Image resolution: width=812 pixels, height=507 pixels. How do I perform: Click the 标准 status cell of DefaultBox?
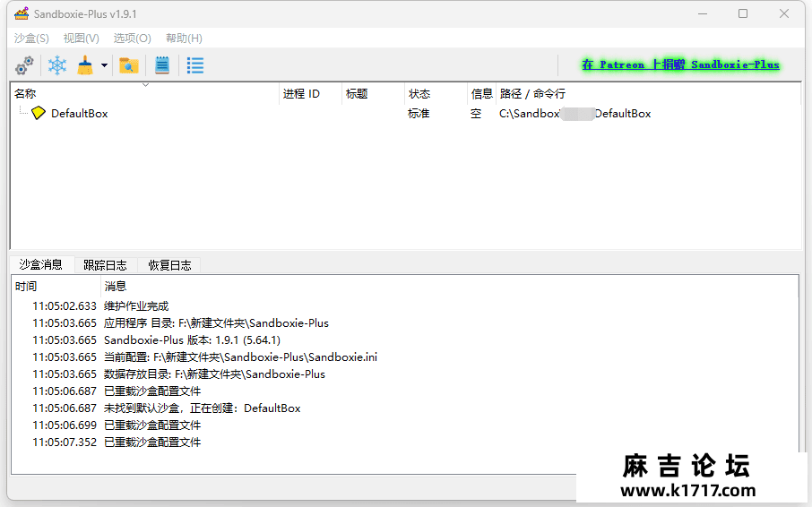419,113
